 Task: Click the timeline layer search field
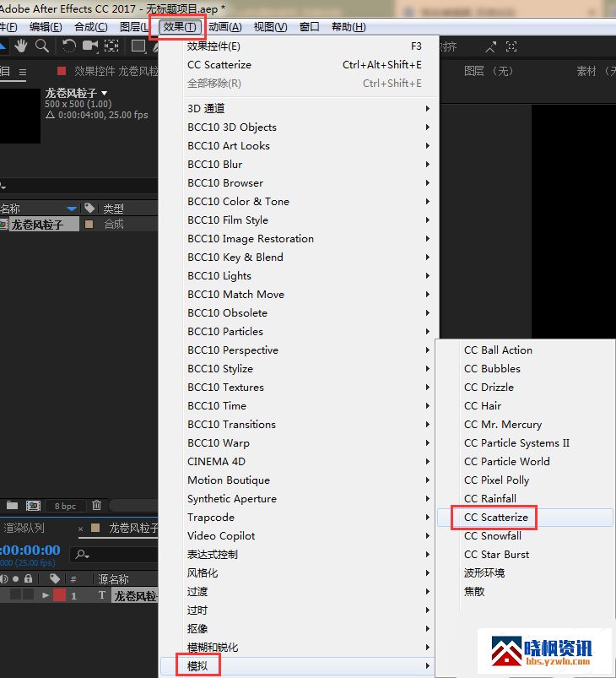coord(116,555)
